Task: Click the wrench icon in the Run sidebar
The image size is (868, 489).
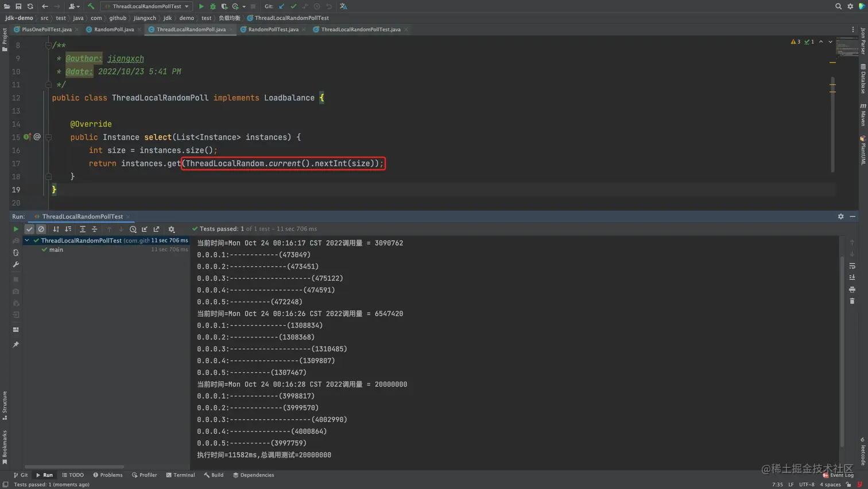Action: [x=16, y=264]
